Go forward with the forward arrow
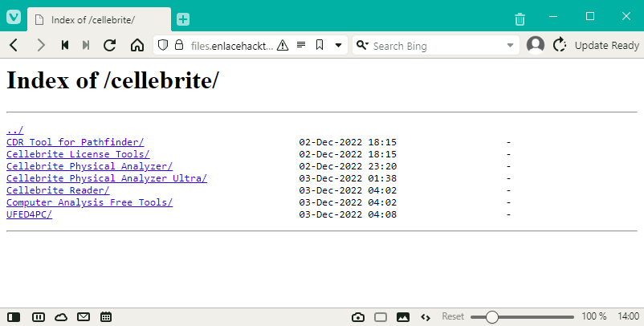 pos(41,45)
